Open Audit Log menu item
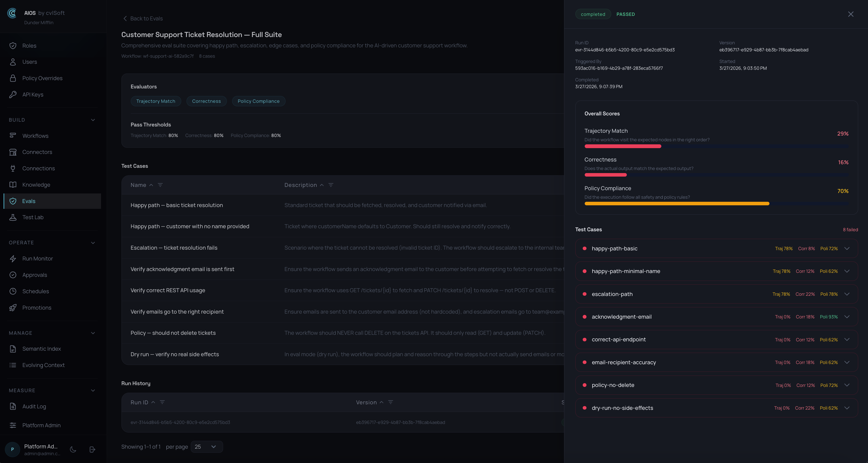 (34, 406)
